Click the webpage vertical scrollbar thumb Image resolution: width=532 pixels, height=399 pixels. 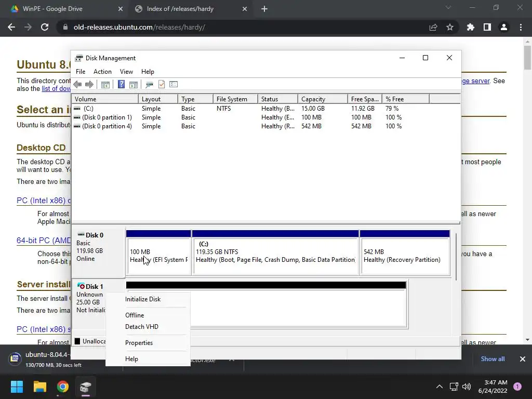(527, 57)
